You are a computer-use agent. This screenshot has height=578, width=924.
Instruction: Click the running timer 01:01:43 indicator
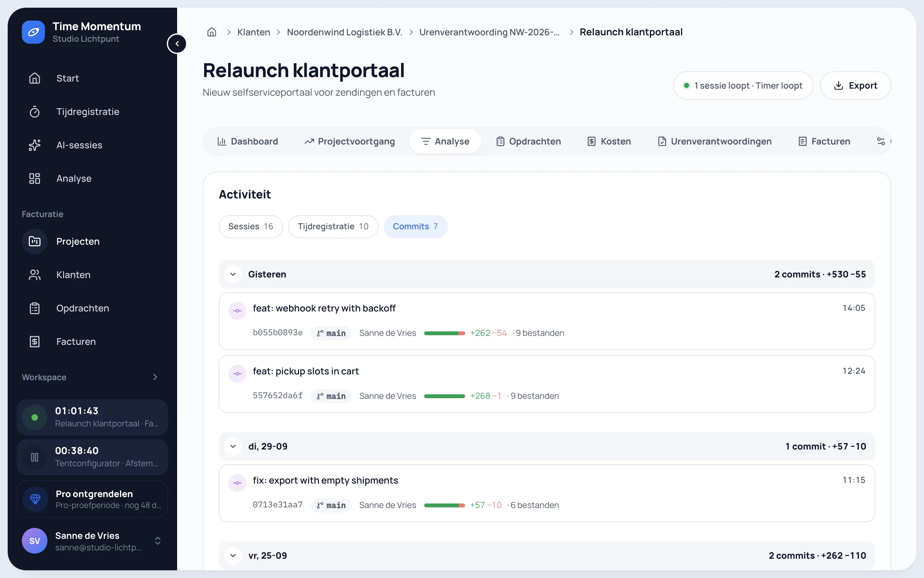tap(34, 417)
